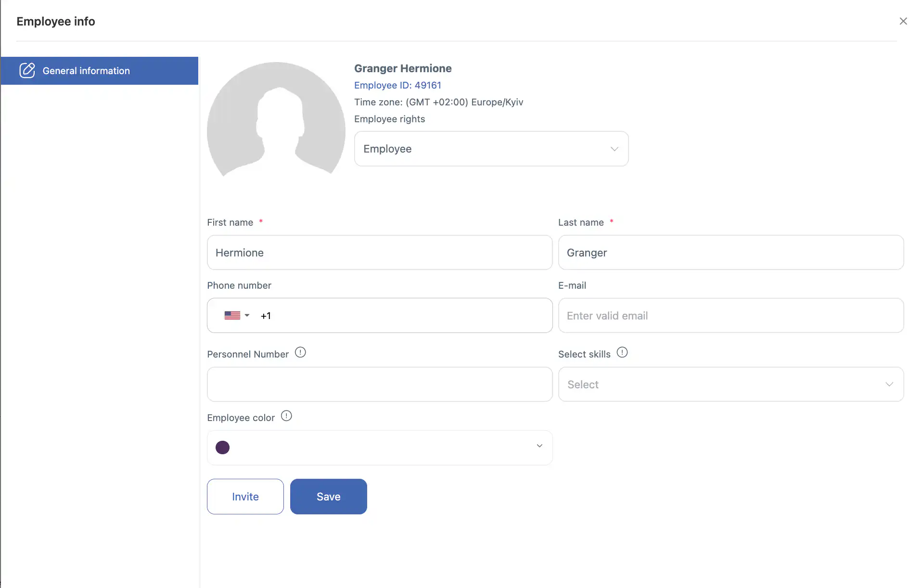Click the employee avatar placeholder image
This screenshot has height=588, width=923.
[x=276, y=120]
